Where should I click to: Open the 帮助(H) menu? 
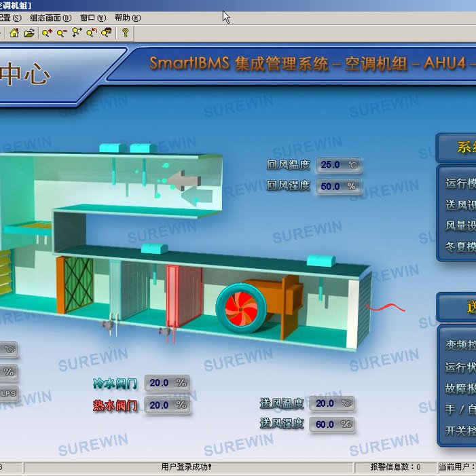[x=128, y=18]
